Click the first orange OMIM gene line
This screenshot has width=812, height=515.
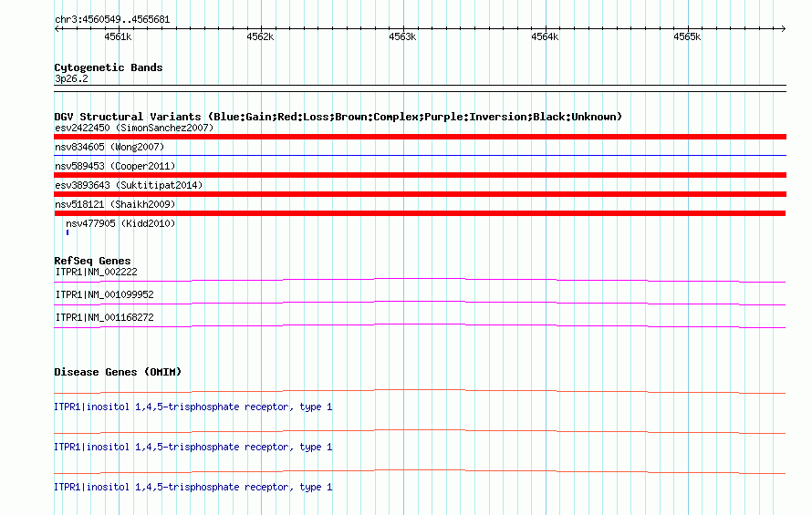pos(420,391)
